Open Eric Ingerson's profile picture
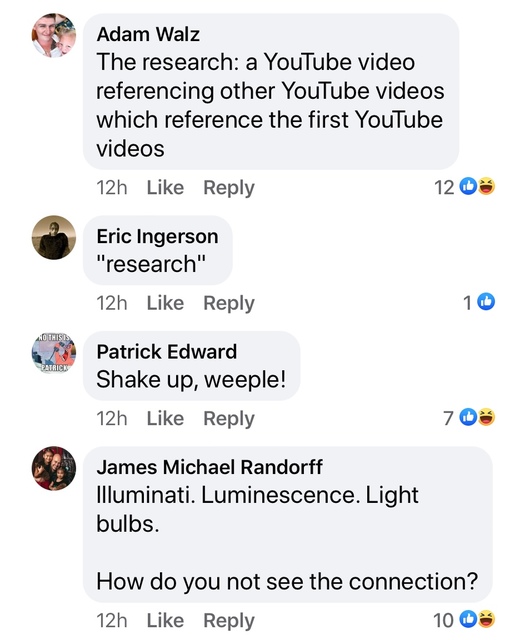This screenshot has height=640, width=525. tap(54, 238)
